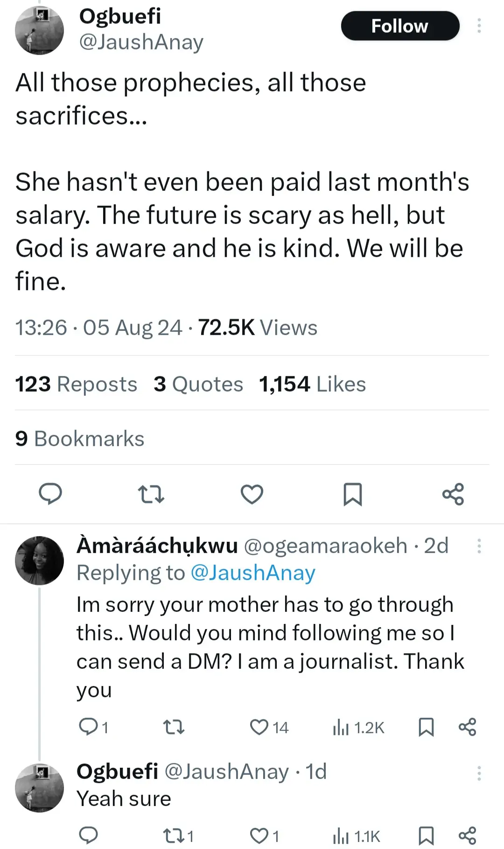Bookmark Àmàrááchụkwu's reply

426,727
